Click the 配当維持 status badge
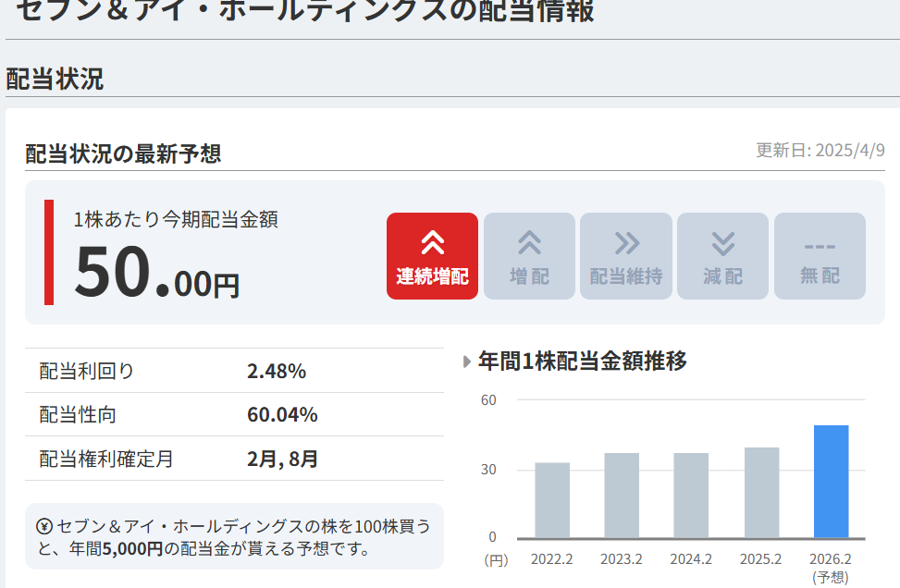 626,256
